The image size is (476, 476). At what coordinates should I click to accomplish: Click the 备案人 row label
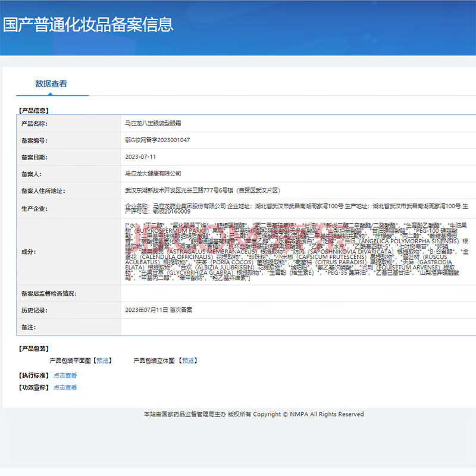pyautogui.click(x=32, y=174)
